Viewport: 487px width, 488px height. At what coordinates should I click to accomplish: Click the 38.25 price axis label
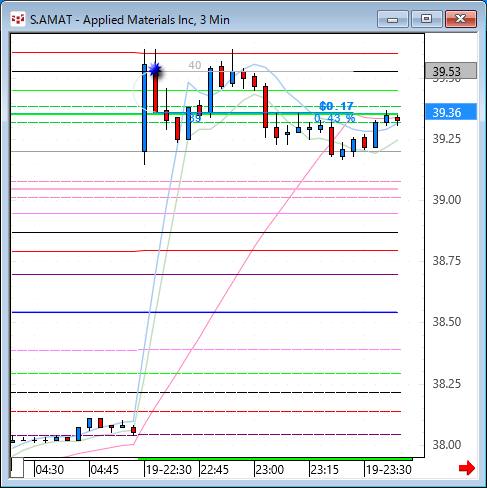tap(447, 384)
